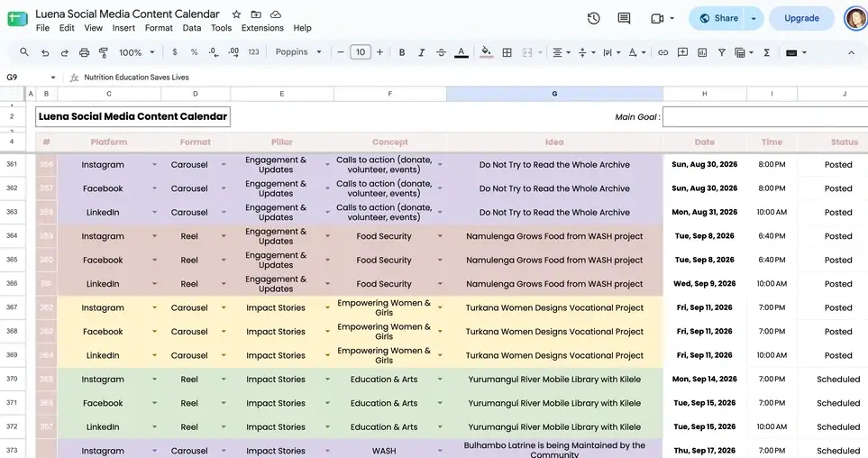Click the minus to decrease font size
The width and height of the screenshot is (868, 458).
341,52
